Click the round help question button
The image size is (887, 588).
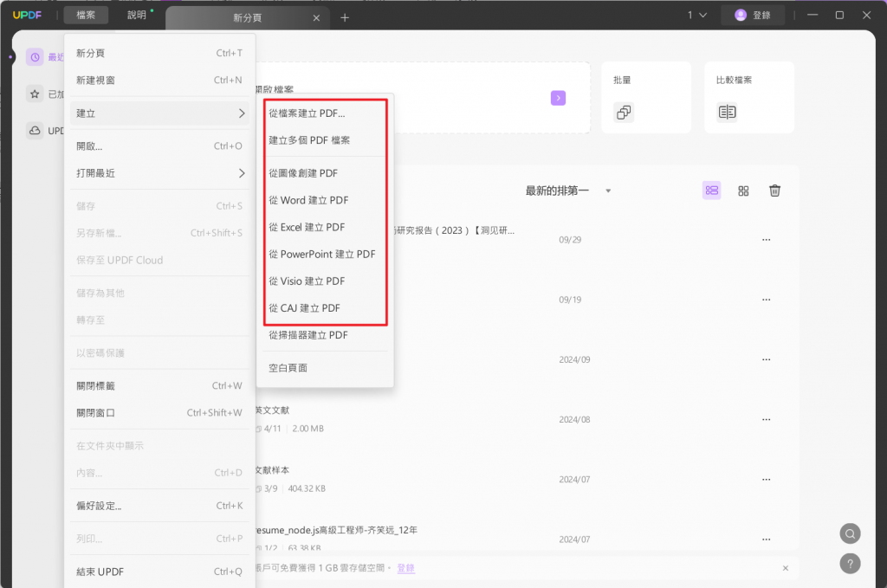click(850, 564)
